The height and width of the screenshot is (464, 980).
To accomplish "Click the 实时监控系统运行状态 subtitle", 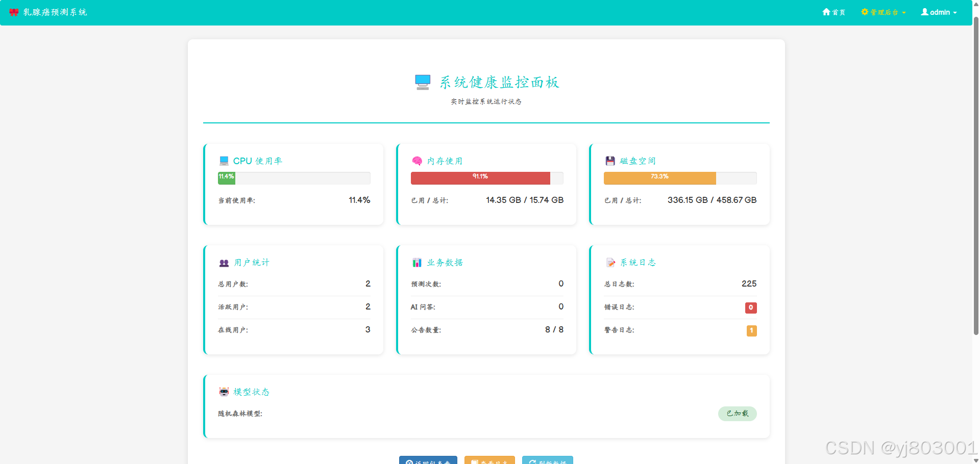I will [486, 101].
